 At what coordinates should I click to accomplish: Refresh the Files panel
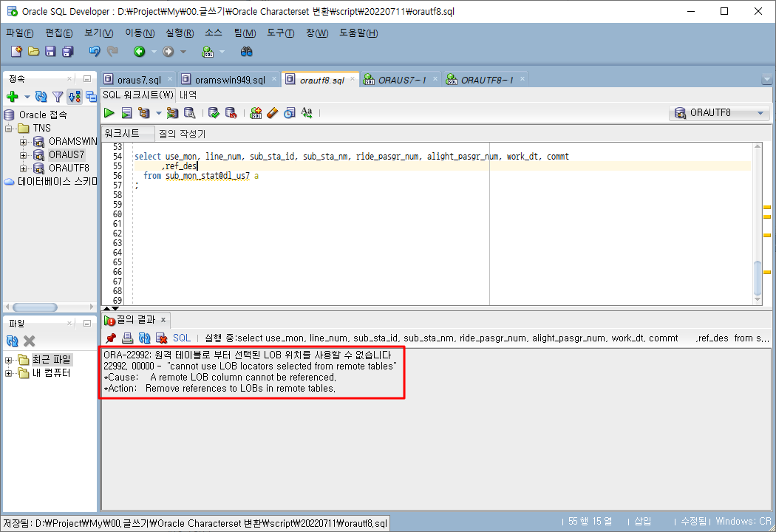tap(13, 341)
